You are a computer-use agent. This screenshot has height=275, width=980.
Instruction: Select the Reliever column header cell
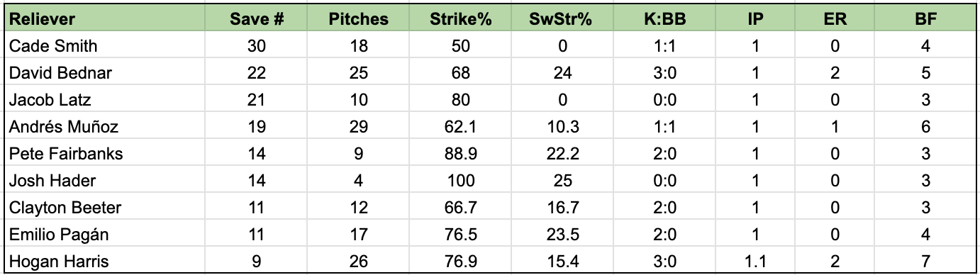(105, 19)
